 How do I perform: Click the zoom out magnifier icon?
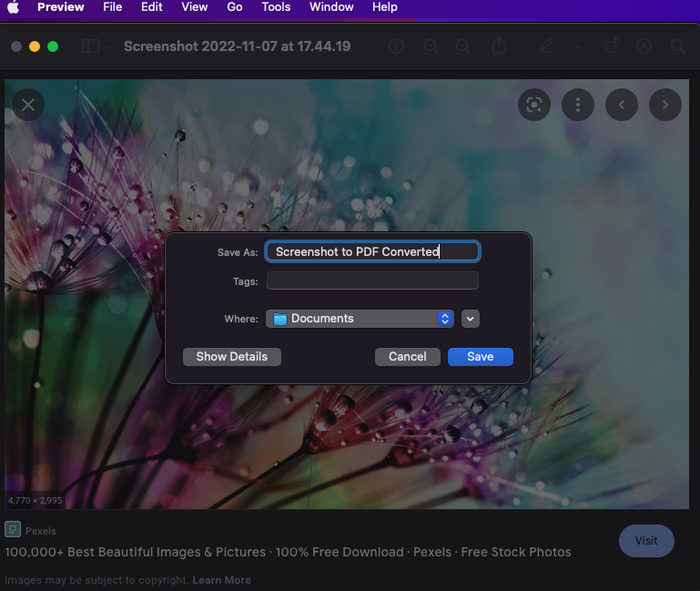pos(431,46)
